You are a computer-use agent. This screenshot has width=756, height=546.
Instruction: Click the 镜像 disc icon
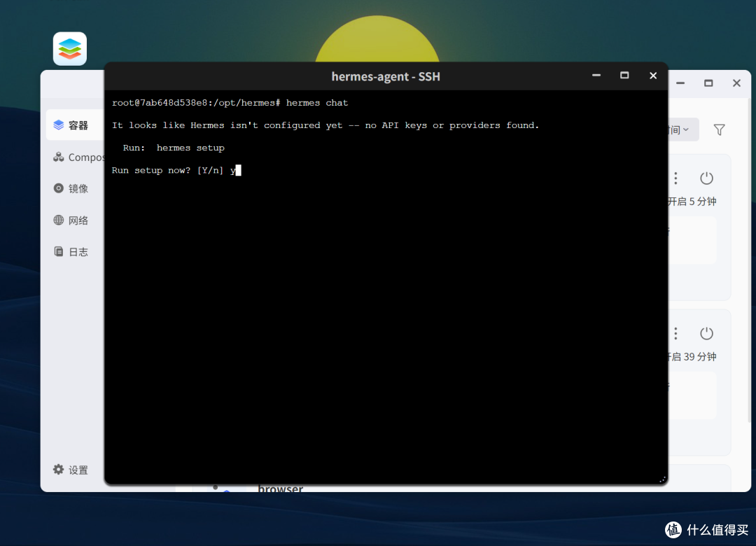[58, 188]
